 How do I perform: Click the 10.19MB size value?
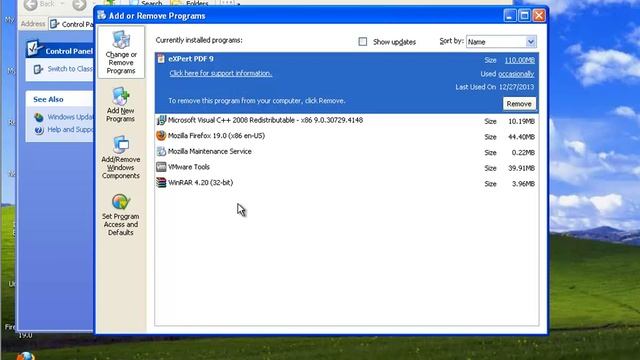(521, 121)
